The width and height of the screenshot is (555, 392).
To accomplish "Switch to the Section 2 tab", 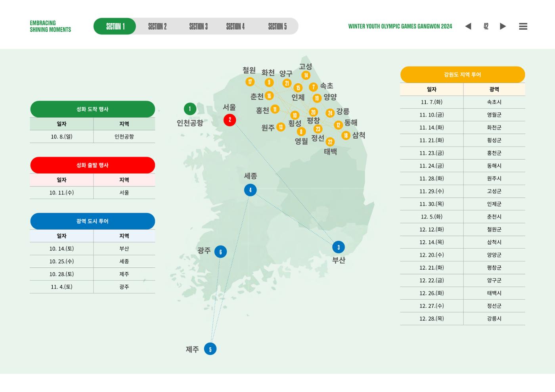I will [x=157, y=26].
